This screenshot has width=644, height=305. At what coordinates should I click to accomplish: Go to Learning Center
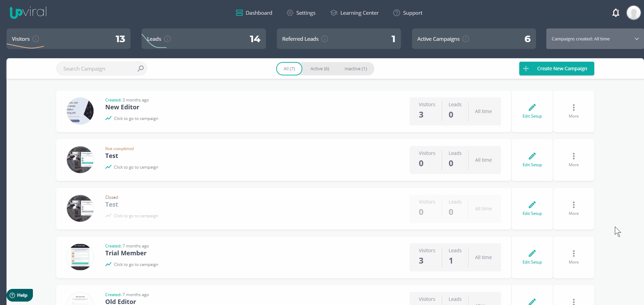tap(354, 13)
